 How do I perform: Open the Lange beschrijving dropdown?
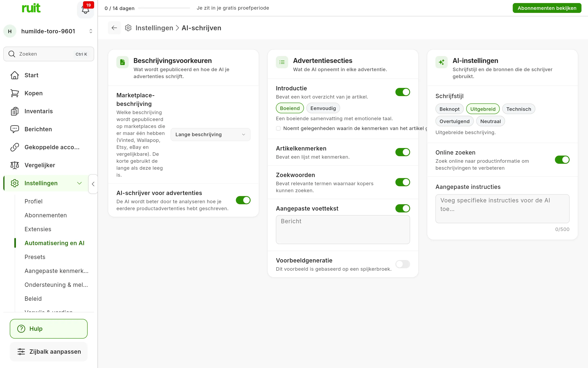pos(210,135)
